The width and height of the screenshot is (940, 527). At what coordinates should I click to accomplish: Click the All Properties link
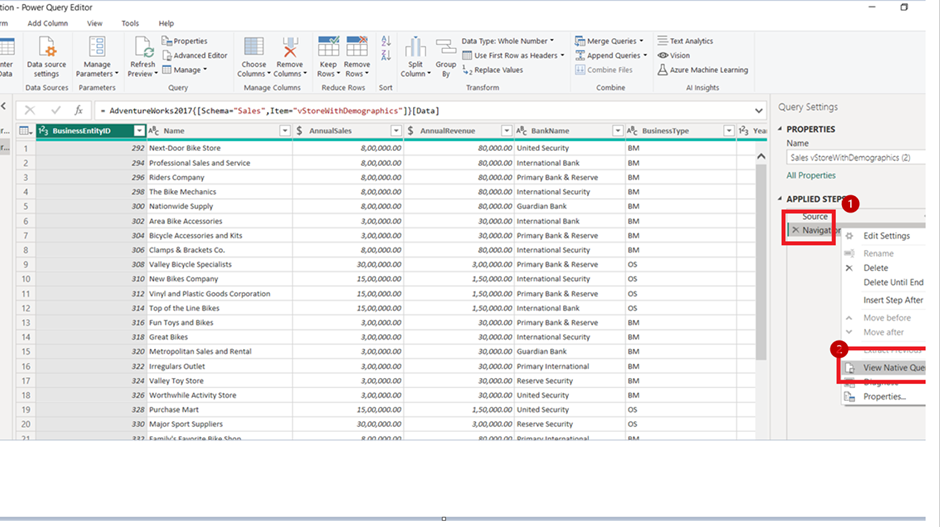[x=811, y=175]
